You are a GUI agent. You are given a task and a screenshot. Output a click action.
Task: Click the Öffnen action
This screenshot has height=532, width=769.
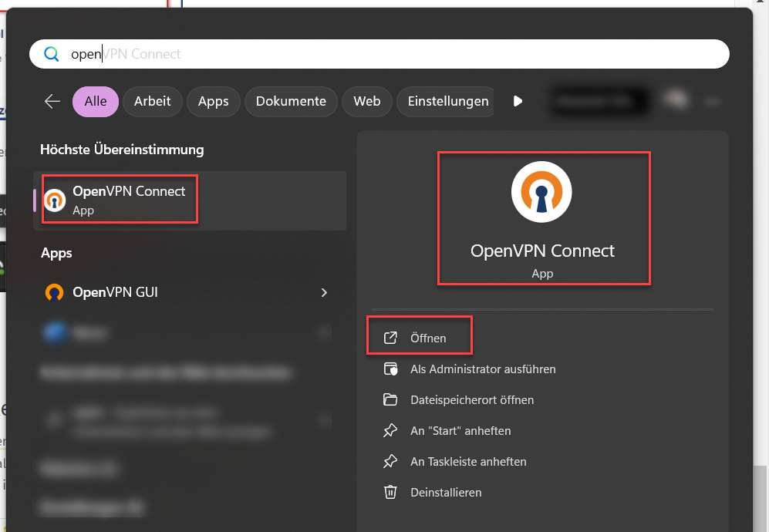(x=416, y=338)
